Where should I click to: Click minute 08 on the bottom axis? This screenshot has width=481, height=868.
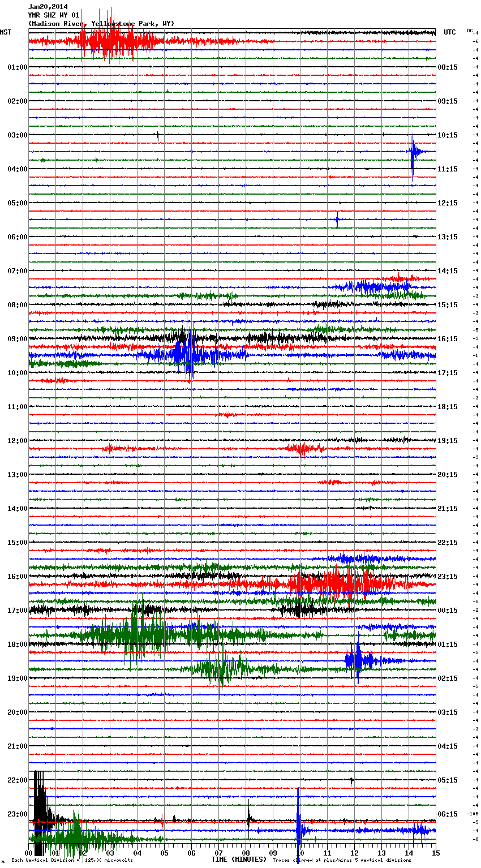pos(246,853)
